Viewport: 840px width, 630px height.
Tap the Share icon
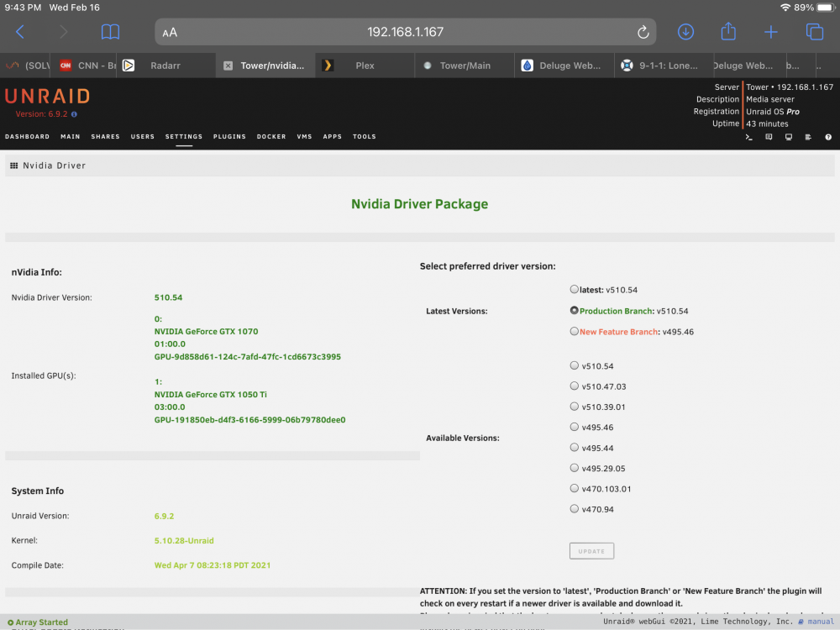[728, 31]
